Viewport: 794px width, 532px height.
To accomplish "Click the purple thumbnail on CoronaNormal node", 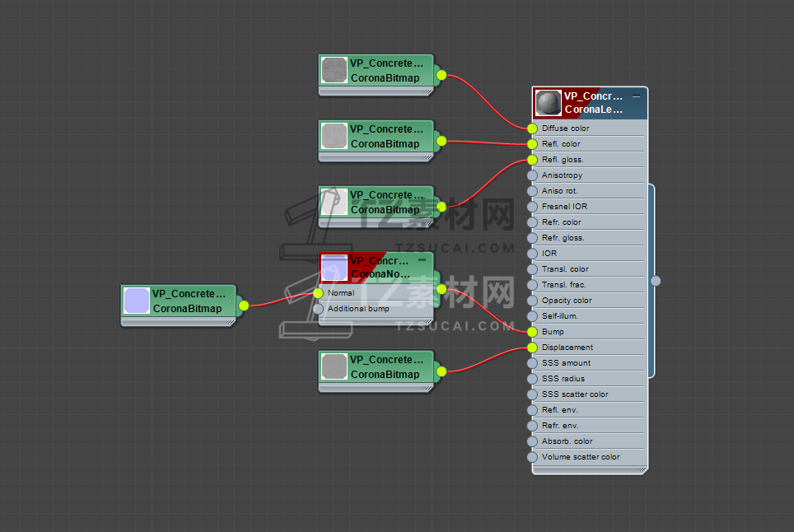I will 334,268.
